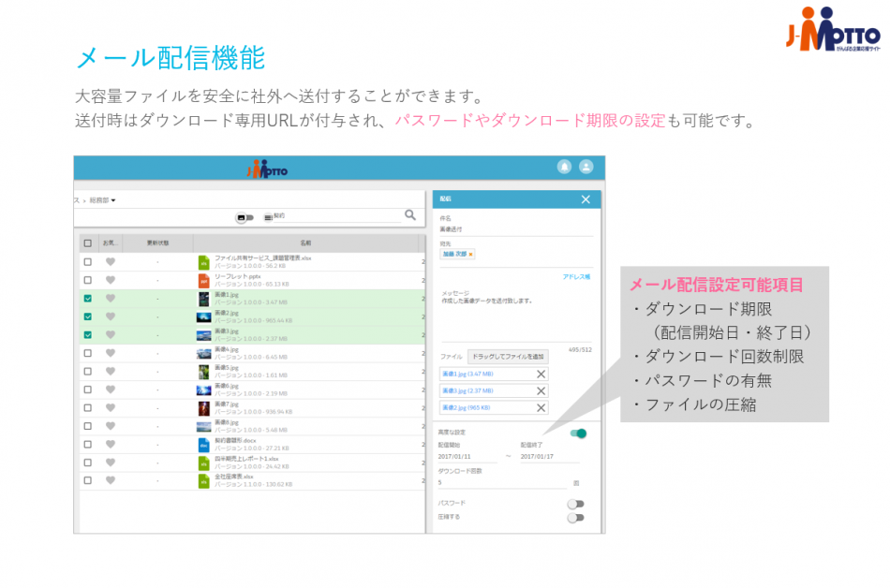Enable the 圧縮する toggle
This screenshot has width=890, height=588.
click(x=575, y=518)
